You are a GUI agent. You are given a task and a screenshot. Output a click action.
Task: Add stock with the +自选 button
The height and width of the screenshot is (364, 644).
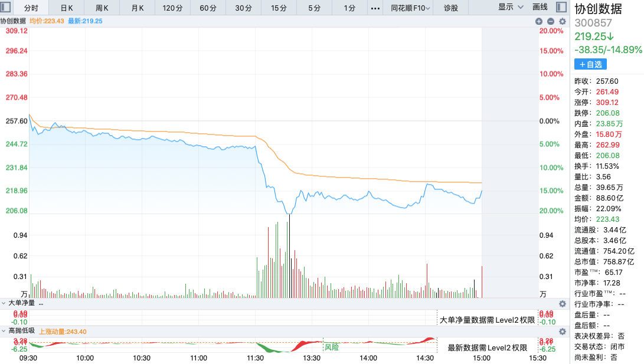[x=590, y=64]
